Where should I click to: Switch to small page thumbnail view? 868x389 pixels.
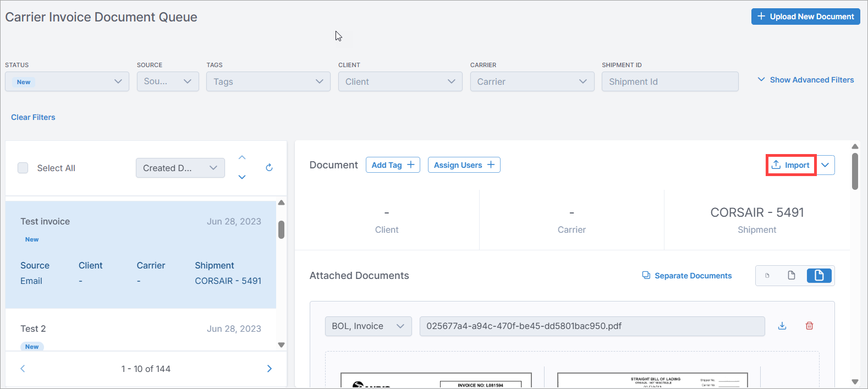click(767, 276)
